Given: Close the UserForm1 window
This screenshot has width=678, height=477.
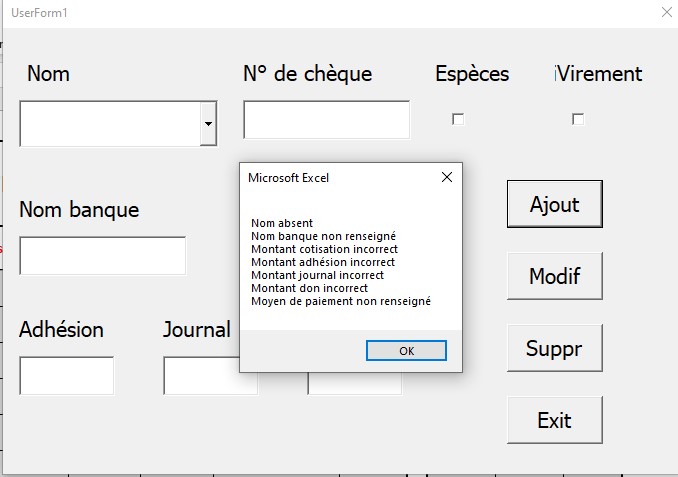Looking at the screenshot, I should click(x=666, y=13).
